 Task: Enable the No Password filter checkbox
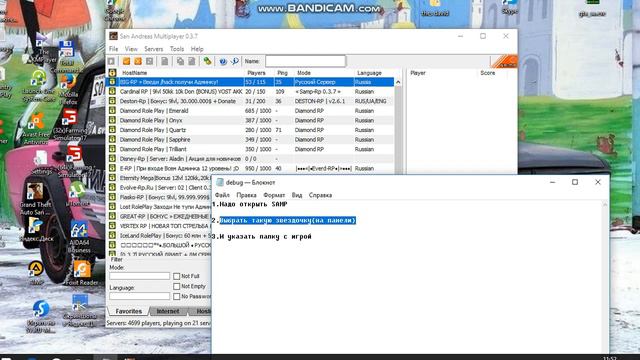(x=176, y=297)
